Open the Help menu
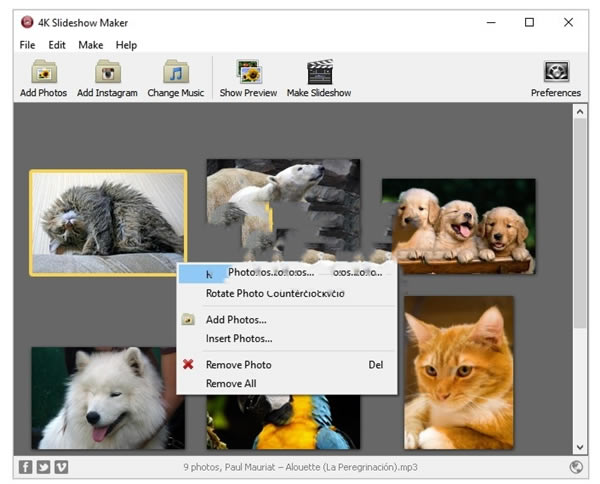 click(x=126, y=45)
